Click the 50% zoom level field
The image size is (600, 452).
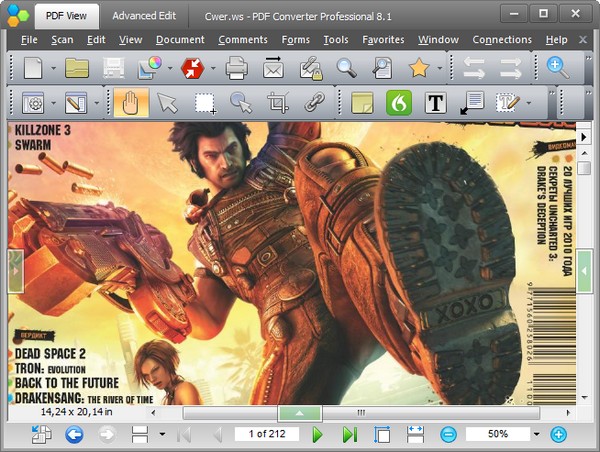pos(498,434)
